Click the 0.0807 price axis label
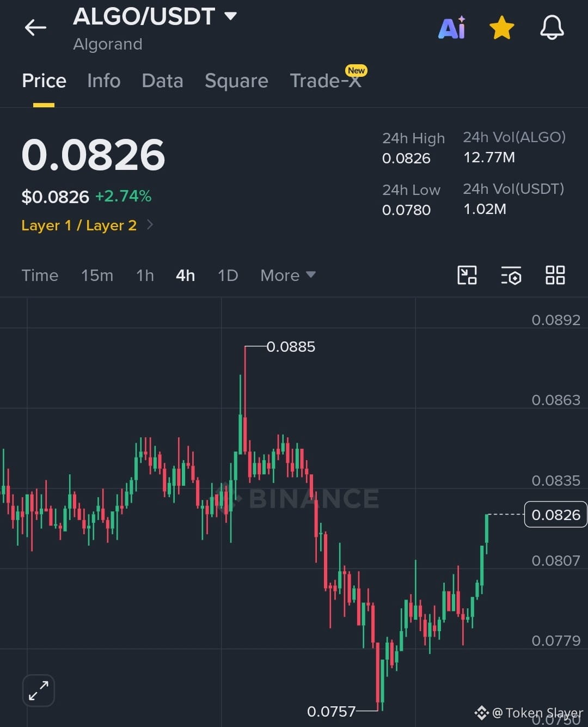Screen dimensions: 588x727 (556, 560)
